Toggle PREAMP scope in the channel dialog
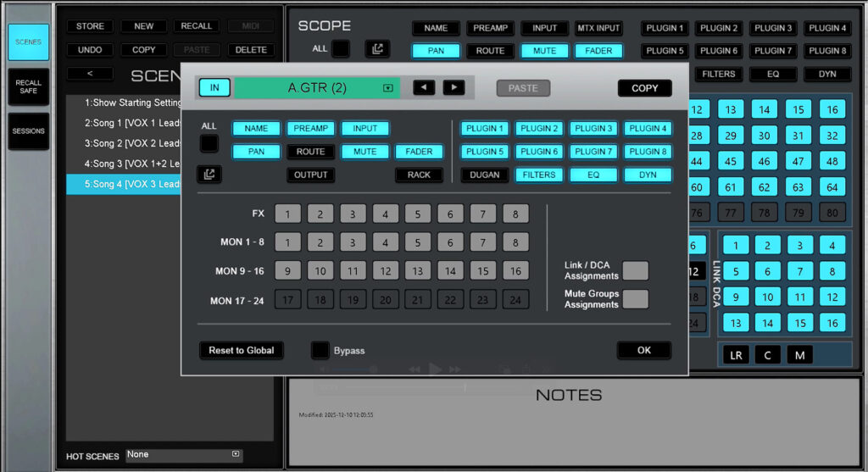 310,128
